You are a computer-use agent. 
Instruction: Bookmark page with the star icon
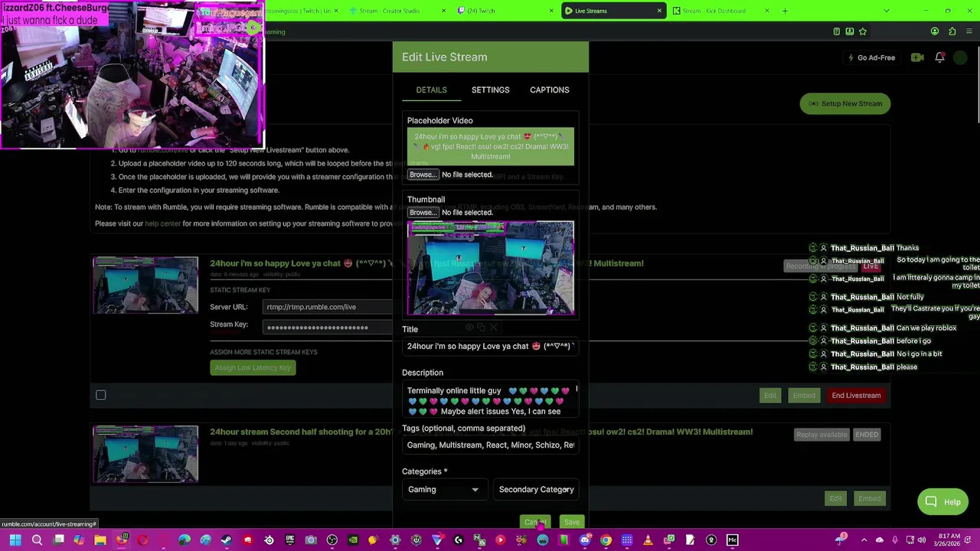(x=863, y=31)
